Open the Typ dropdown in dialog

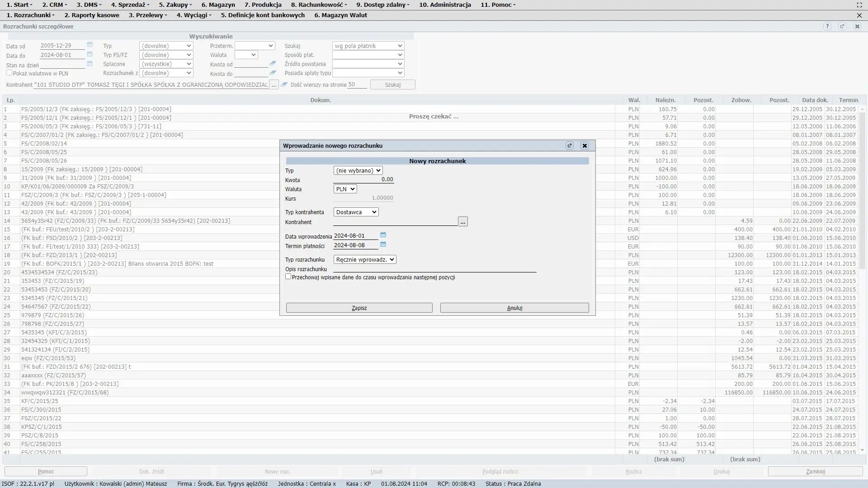(x=358, y=170)
